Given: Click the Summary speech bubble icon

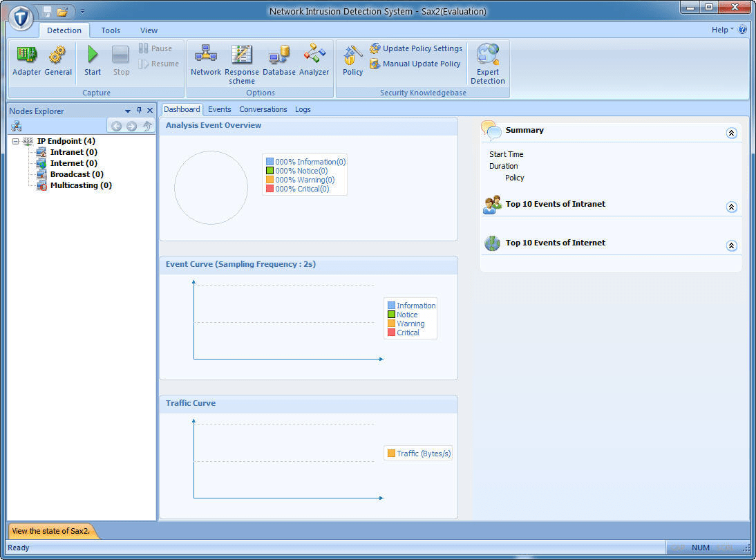Looking at the screenshot, I should pyautogui.click(x=491, y=130).
